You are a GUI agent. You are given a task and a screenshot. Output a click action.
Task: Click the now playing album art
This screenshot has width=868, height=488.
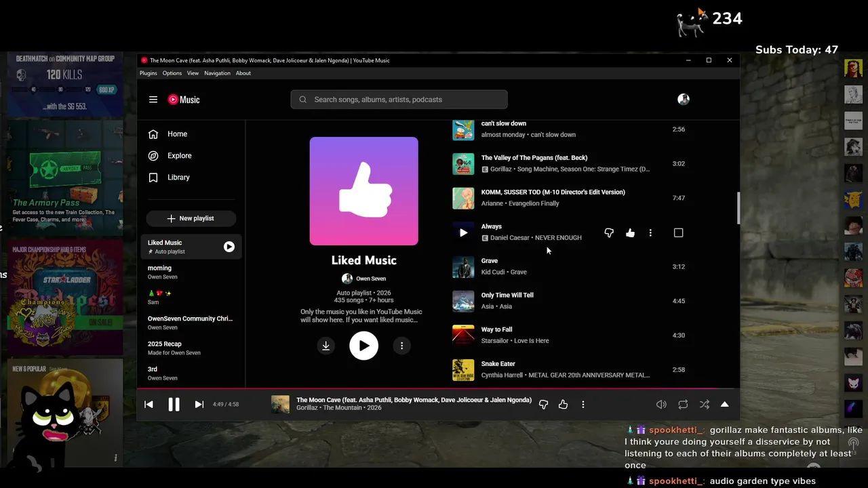tap(280, 405)
